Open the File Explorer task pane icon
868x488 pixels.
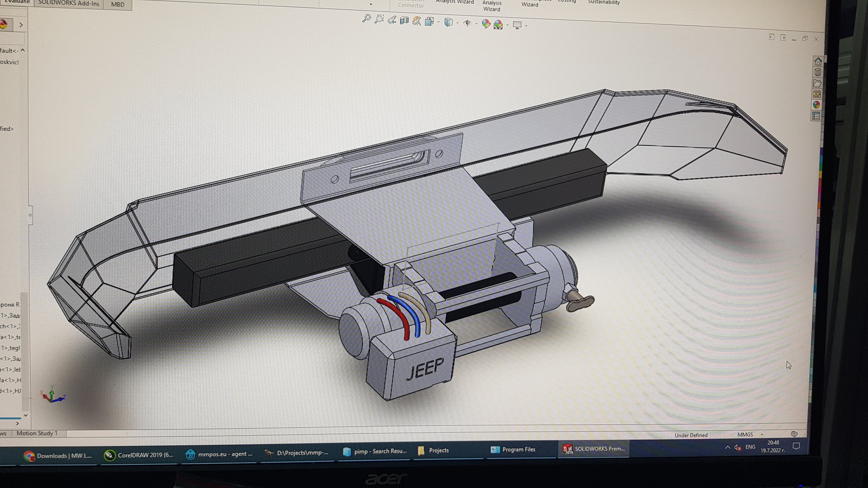pyautogui.click(x=817, y=83)
